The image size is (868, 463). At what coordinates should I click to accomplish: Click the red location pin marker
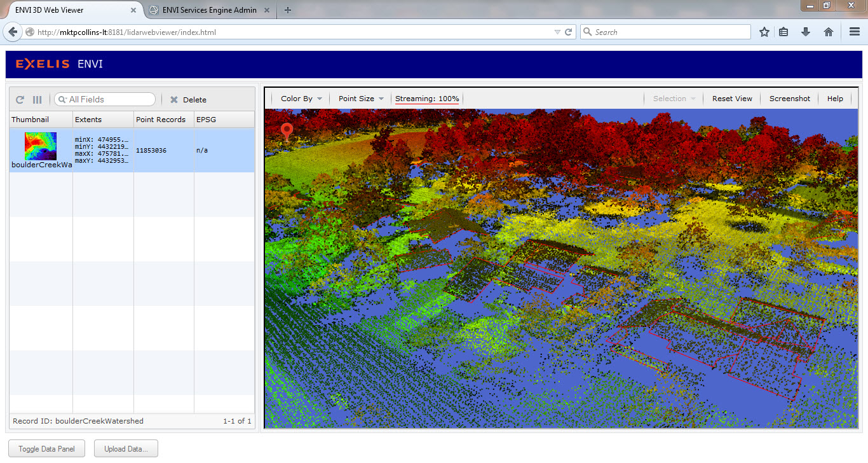point(287,131)
